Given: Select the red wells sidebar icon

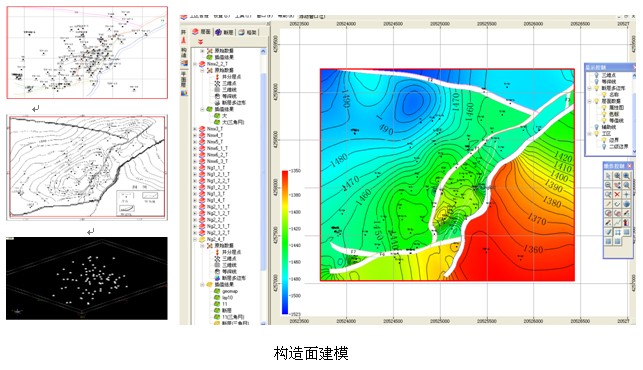Looking at the screenshot, I should click(184, 40).
